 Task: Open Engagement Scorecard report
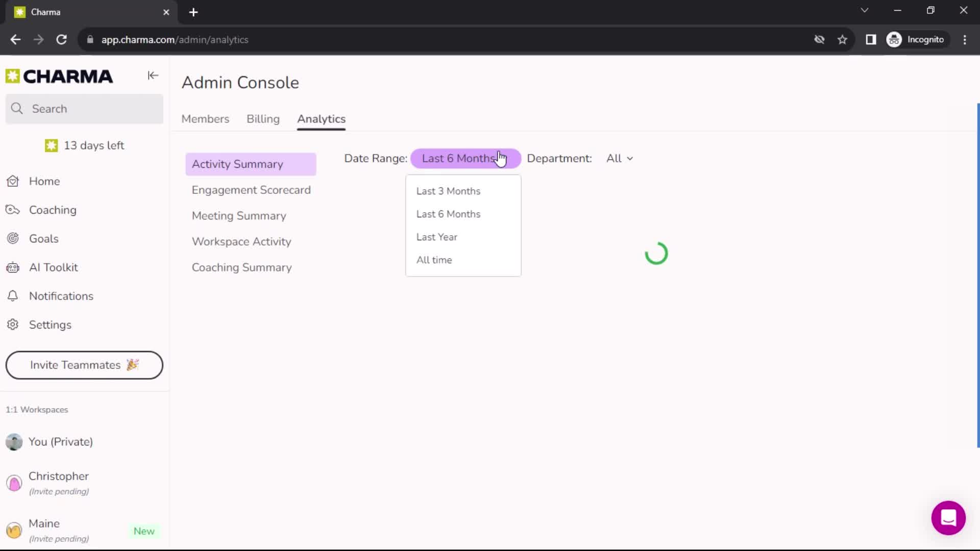coord(251,190)
